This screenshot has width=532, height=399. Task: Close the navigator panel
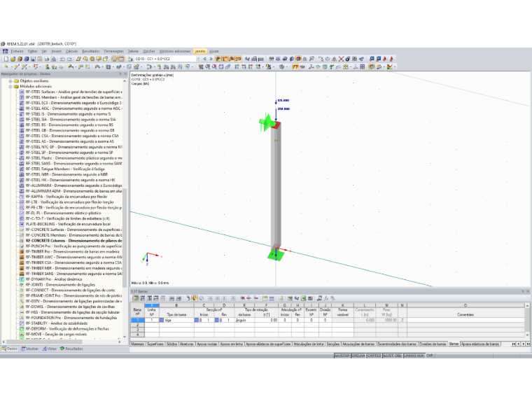point(125,73)
